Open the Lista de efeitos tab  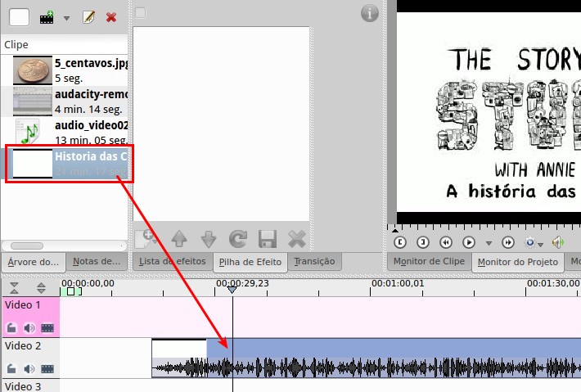(171, 261)
